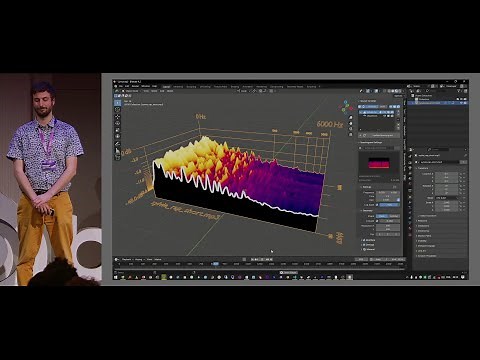480x360 pixels.
Task: Expand the Custom Properties panel
Action: coord(428,256)
